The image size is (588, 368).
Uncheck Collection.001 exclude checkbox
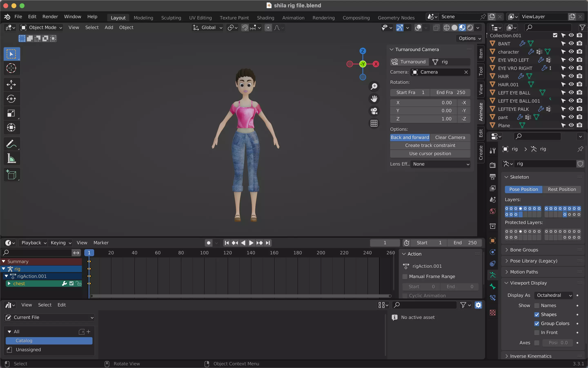click(x=555, y=35)
